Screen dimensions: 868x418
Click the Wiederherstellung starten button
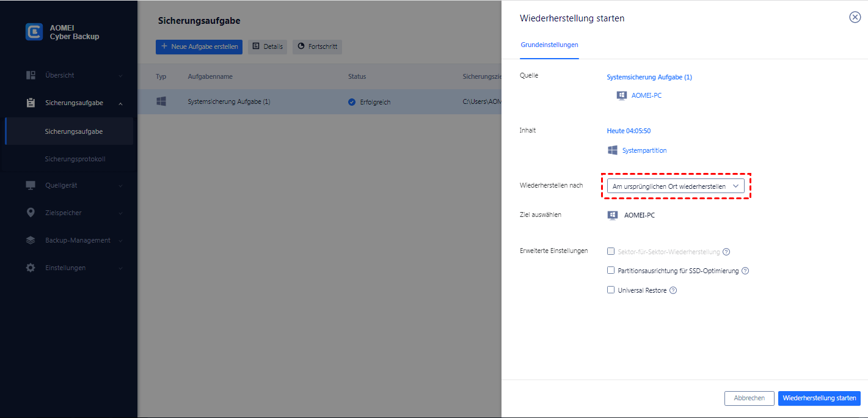tap(819, 398)
